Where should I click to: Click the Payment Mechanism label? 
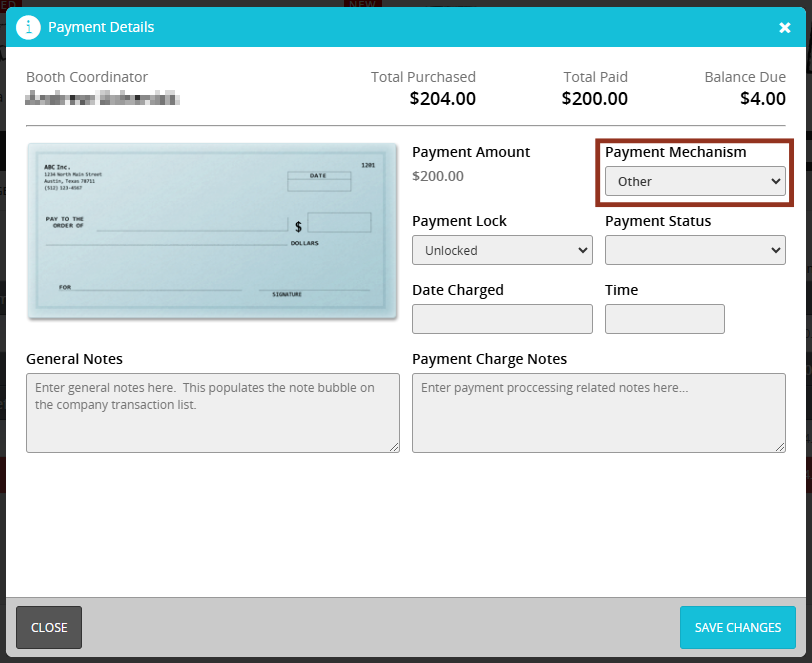tap(675, 152)
